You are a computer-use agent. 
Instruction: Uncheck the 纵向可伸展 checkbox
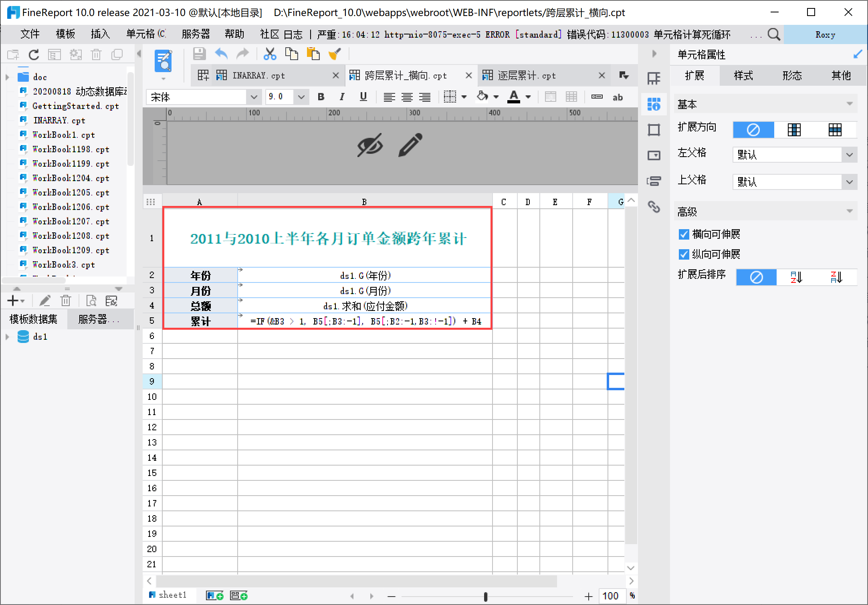tap(684, 254)
